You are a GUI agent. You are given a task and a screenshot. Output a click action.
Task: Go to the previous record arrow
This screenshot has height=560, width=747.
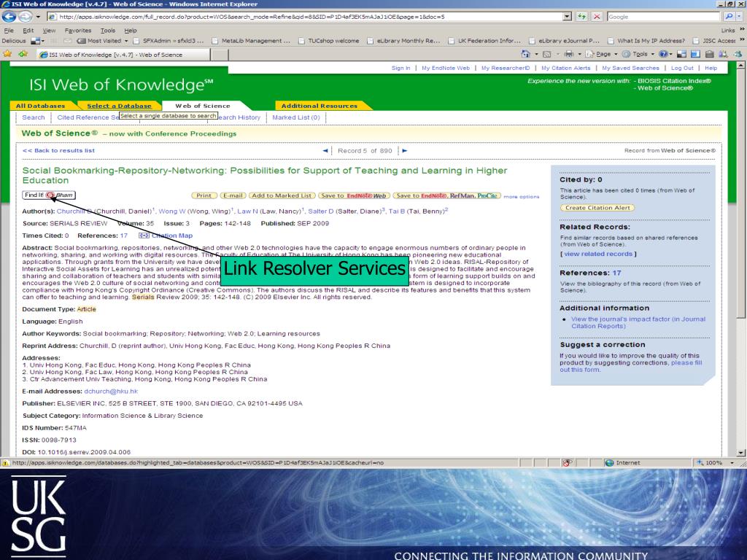point(325,150)
